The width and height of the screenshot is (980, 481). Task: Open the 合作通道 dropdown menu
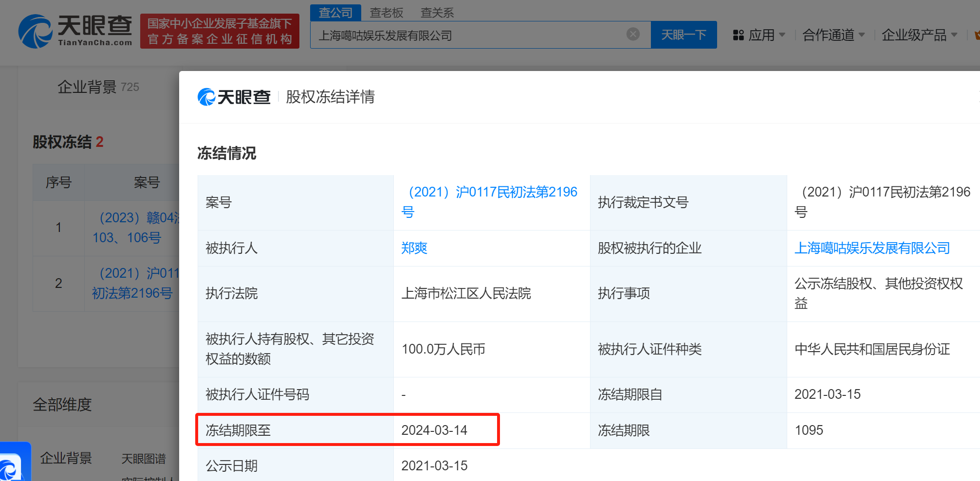coord(833,35)
